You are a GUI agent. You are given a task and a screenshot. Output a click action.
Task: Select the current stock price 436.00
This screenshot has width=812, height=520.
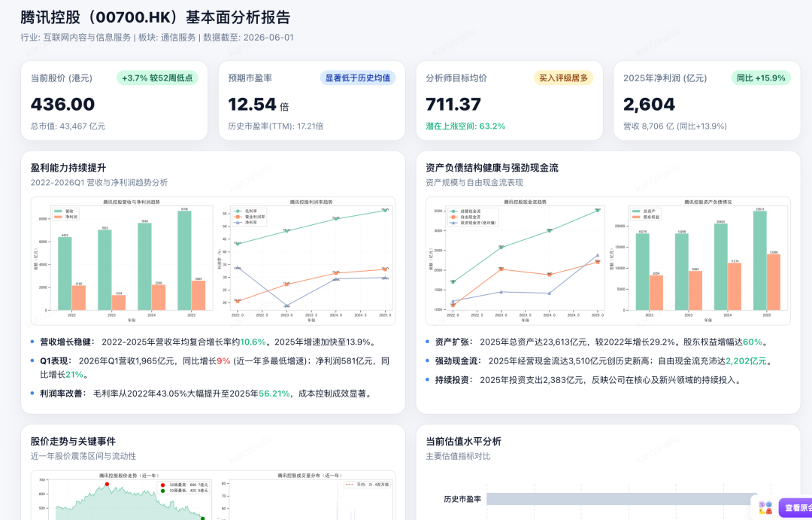[x=62, y=104]
